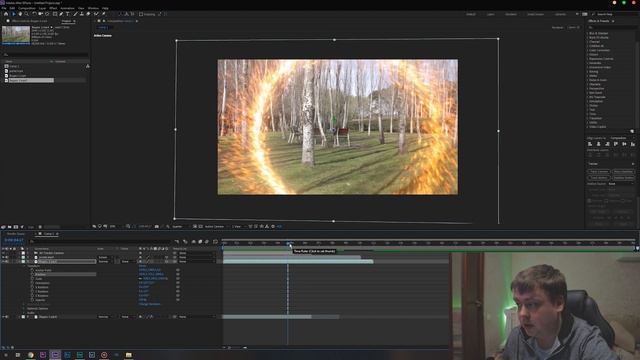Toggle the Orientation stopwatch

(32, 283)
